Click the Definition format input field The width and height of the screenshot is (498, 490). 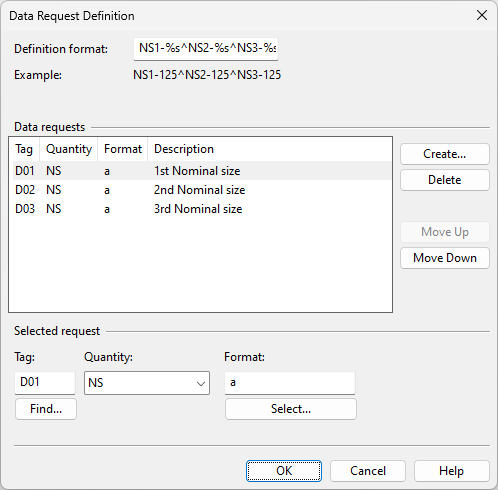coord(206,49)
